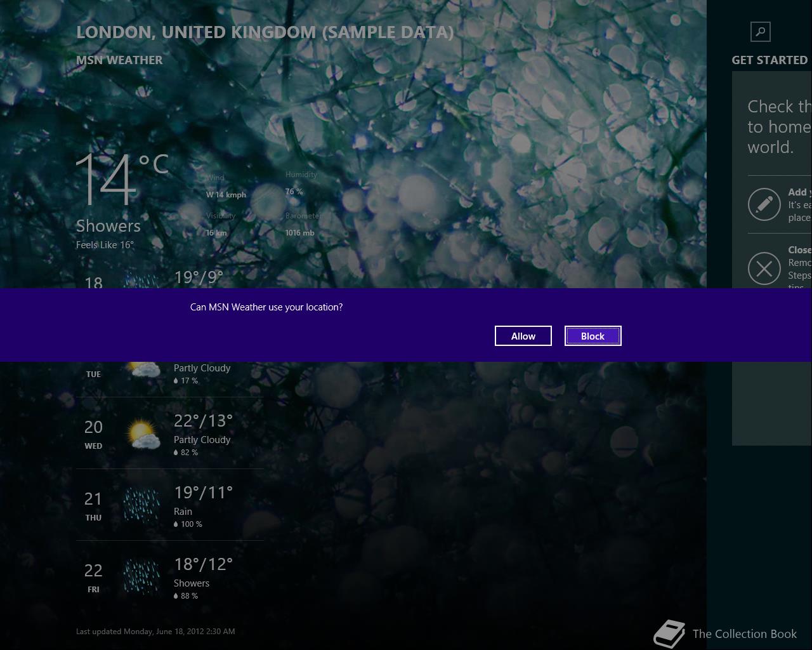Click the 14 °C current temperature
Image resolution: width=812 pixels, height=650 pixels.
click(122, 178)
